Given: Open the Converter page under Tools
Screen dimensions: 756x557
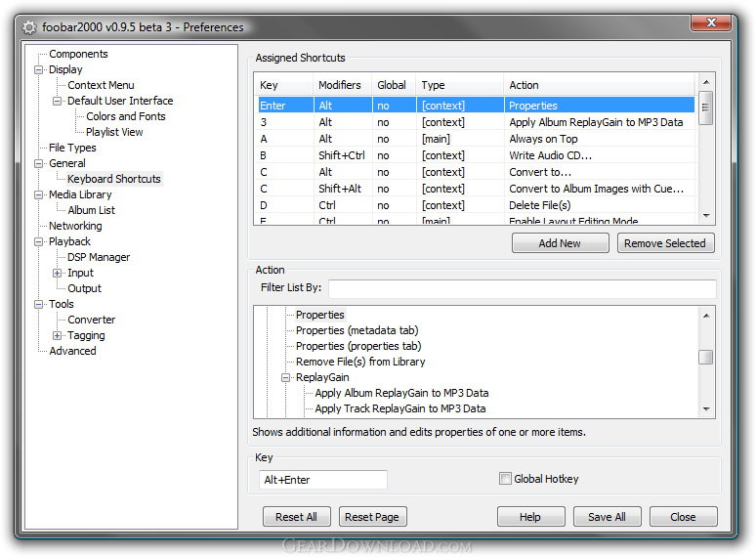Looking at the screenshot, I should 91,320.
